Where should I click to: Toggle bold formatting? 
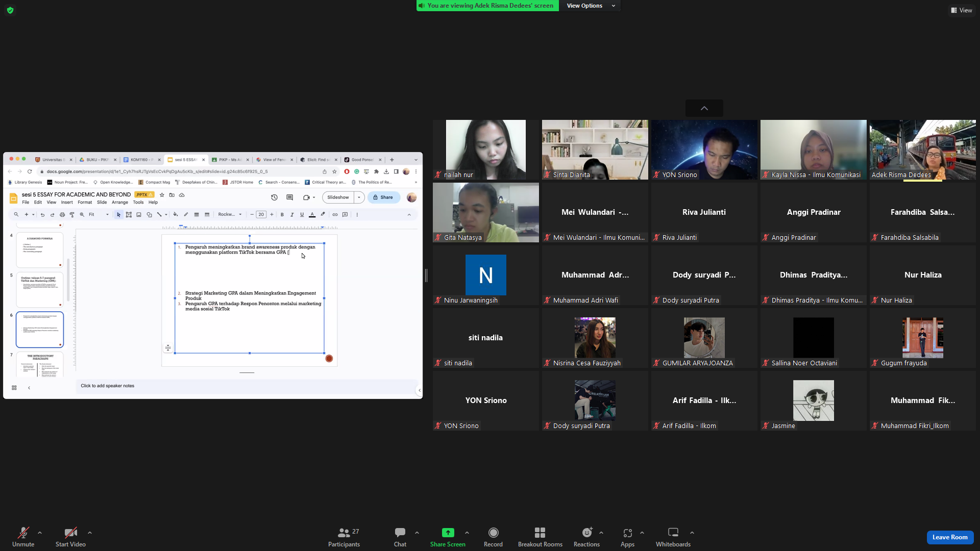tap(282, 215)
